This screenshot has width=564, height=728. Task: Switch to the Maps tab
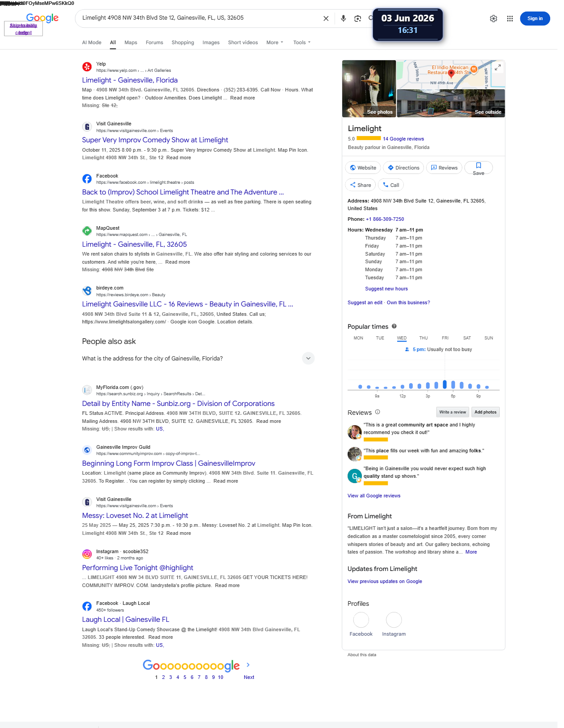coord(131,42)
